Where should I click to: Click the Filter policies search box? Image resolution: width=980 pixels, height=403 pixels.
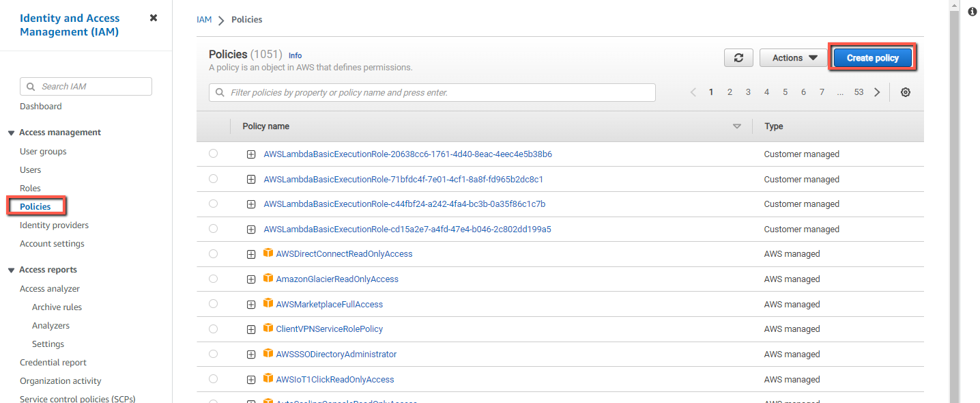(432, 92)
